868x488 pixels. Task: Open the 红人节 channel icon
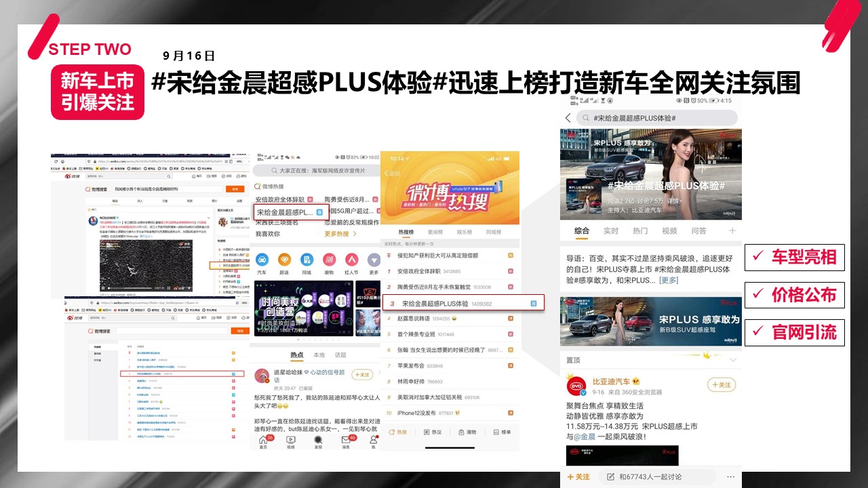[351, 260]
